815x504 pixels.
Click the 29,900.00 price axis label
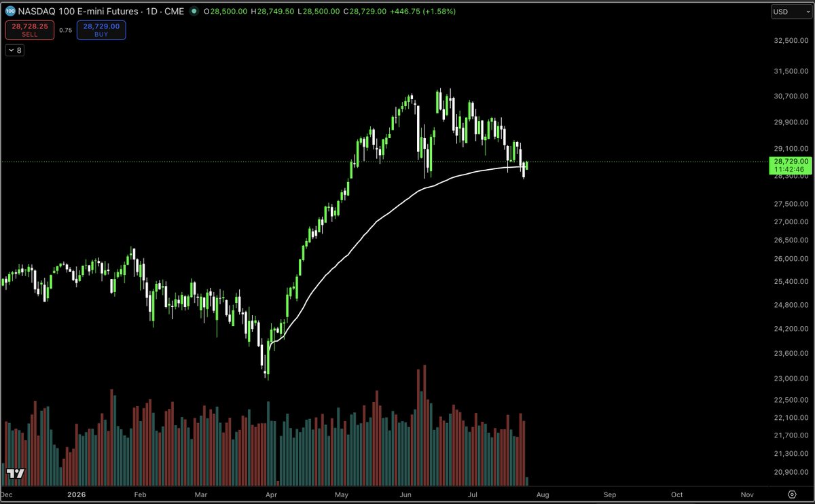tap(790, 122)
